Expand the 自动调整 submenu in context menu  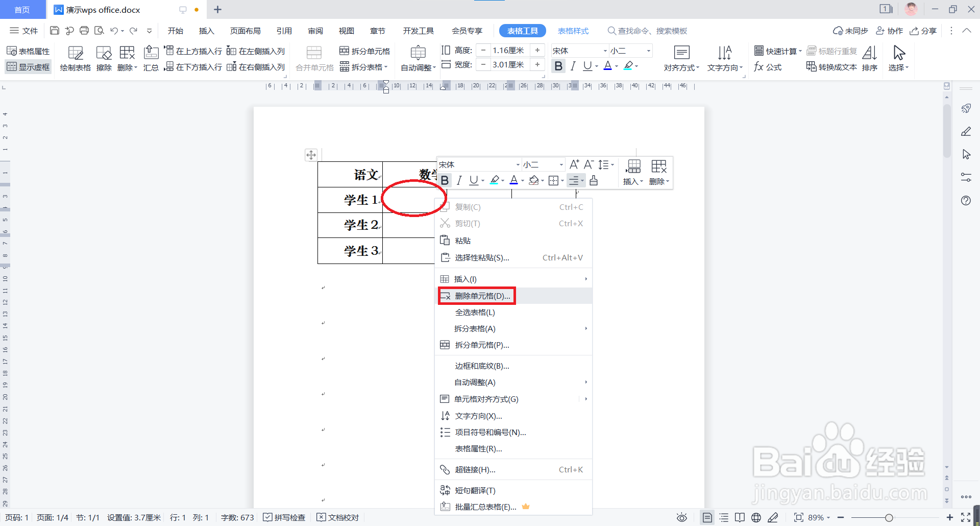[475, 382]
